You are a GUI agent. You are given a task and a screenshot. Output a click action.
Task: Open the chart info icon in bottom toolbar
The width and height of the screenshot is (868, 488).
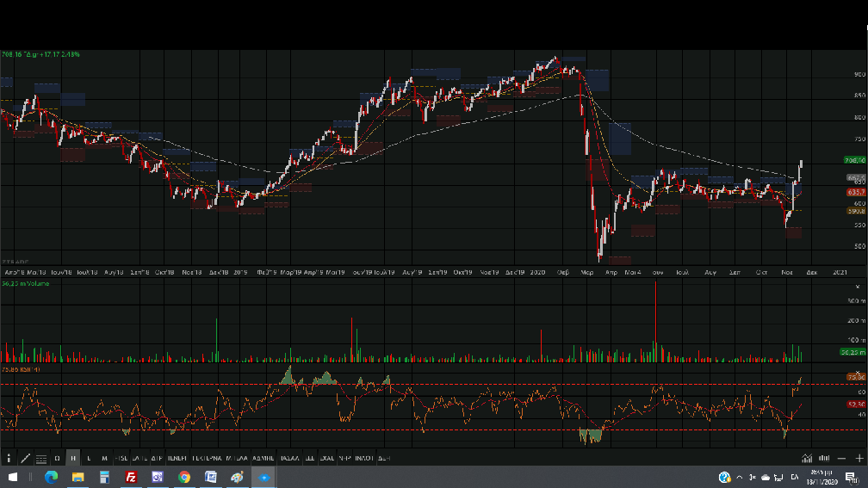click(9, 458)
